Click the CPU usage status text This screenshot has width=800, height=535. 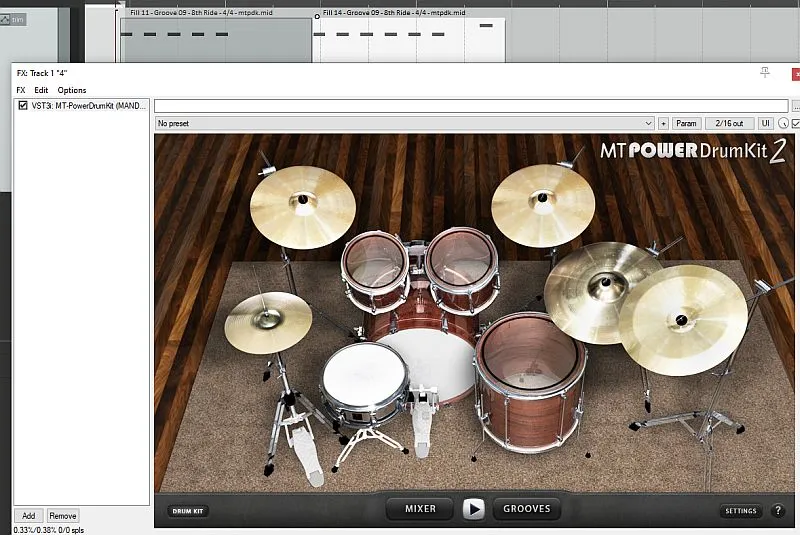[49, 530]
